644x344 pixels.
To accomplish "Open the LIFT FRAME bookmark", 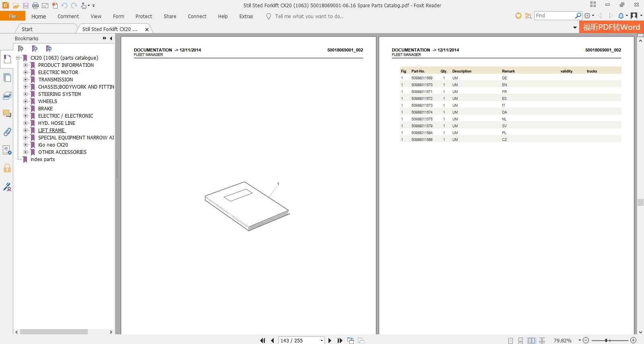I will click(52, 131).
